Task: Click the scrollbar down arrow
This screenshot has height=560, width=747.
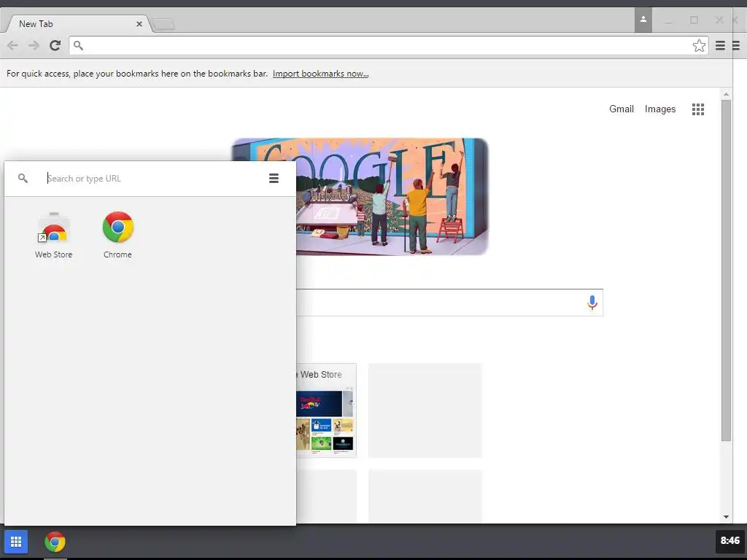Action: [726, 517]
